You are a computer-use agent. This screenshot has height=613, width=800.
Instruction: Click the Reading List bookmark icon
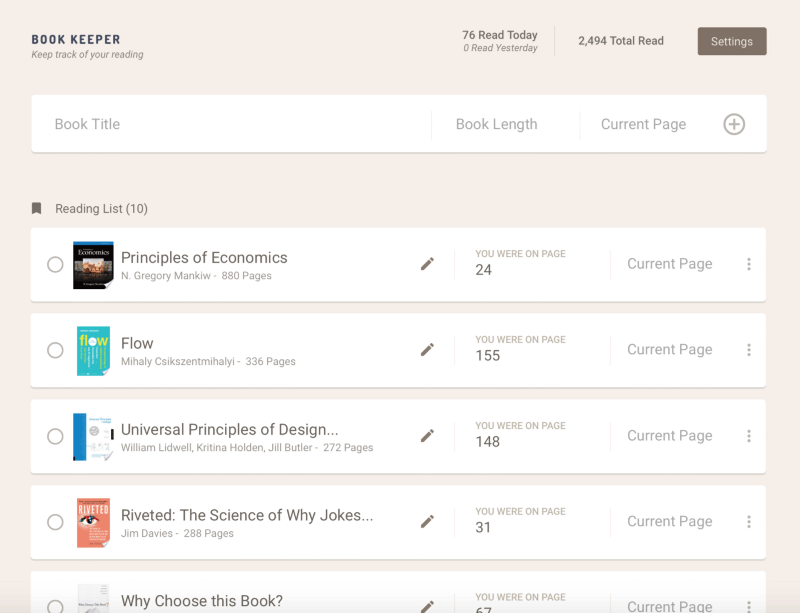37,209
